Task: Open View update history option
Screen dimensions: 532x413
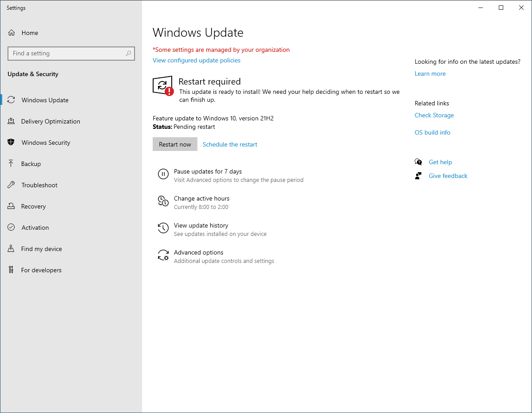Action: coord(212,229)
